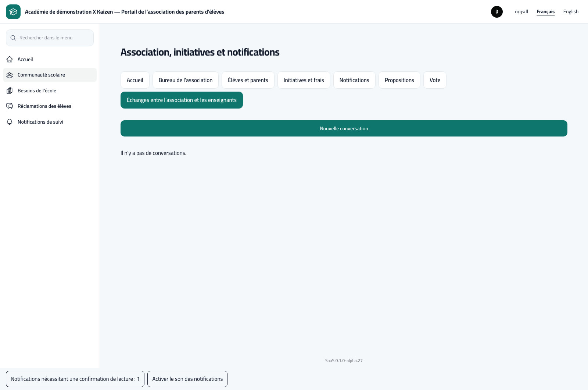588x390 pixels.
Task: Open the Bureau de l'association tab
Action: (186, 80)
